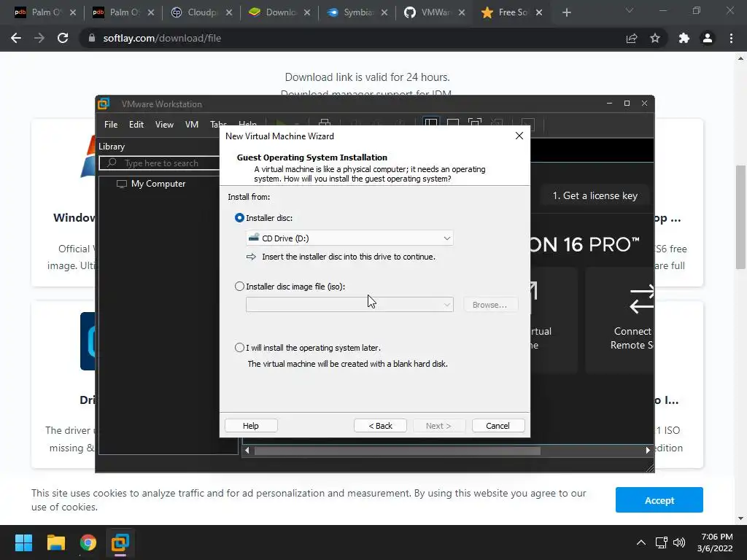Click the Connect Remote Server arrows icon

[x=642, y=299]
